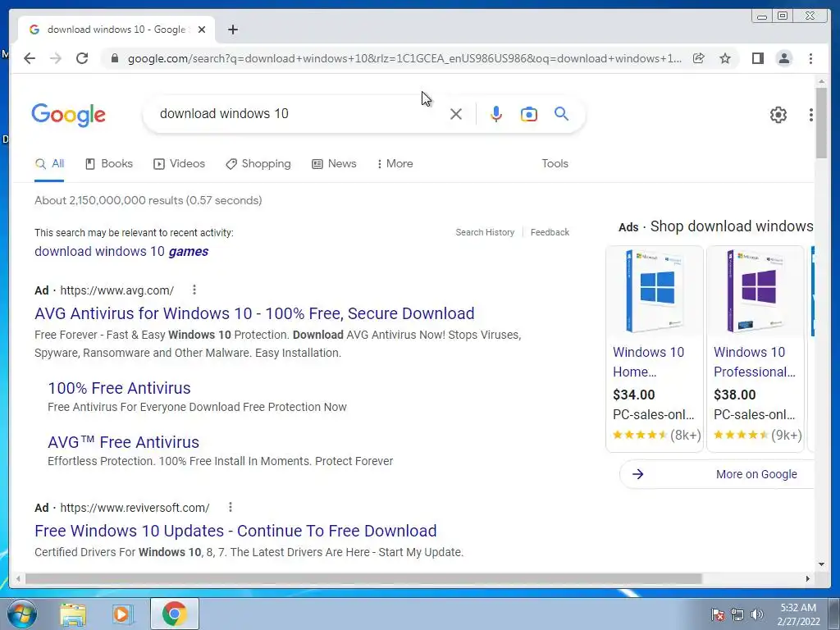Switch to the Books tab
The height and width of the screenshot is (630, 840).
click(109, 163)
